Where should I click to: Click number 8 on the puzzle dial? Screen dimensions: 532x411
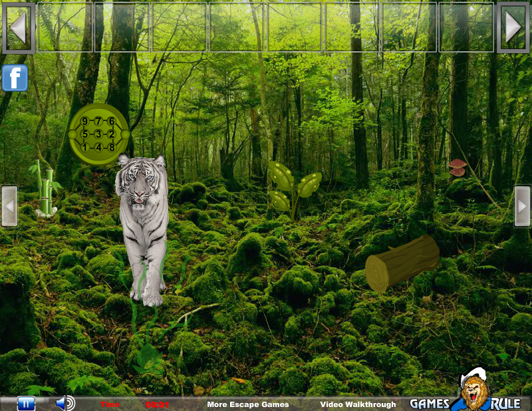pos(112,147)
